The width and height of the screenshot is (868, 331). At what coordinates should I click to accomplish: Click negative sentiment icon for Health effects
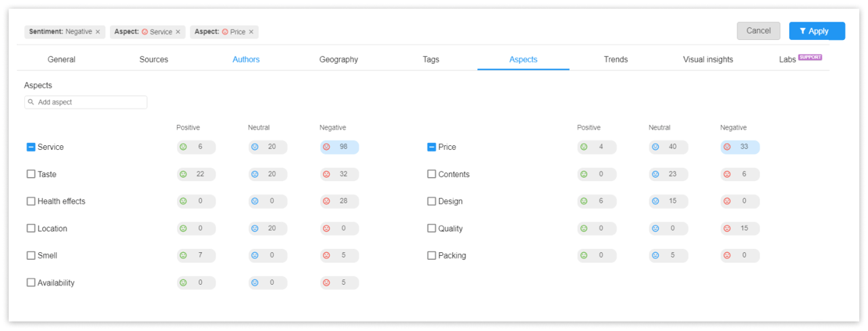click(326, 201)
